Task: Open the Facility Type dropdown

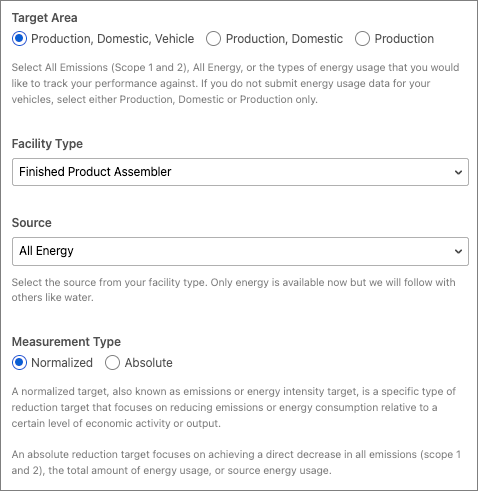Action: (240, 172)
